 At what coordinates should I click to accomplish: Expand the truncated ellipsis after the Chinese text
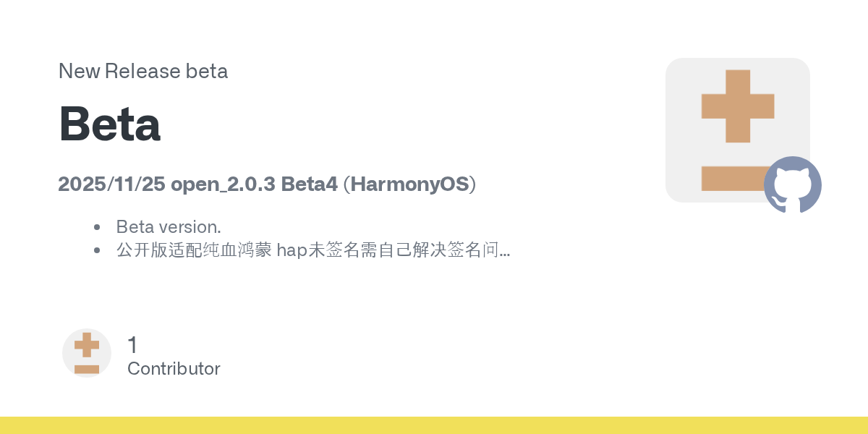pyautogui.click(x=505, y=252)
